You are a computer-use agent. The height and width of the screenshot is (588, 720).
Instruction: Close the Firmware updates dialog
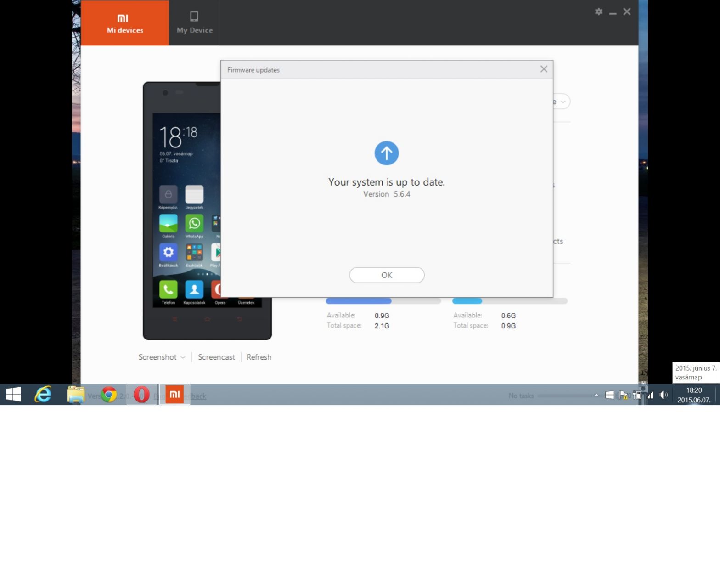544,69
